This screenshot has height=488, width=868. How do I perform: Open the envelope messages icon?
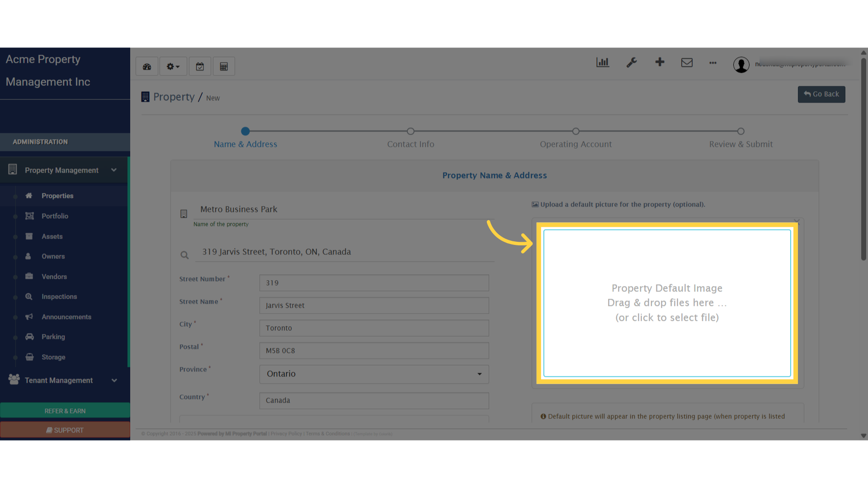click(x=687, y=63)
